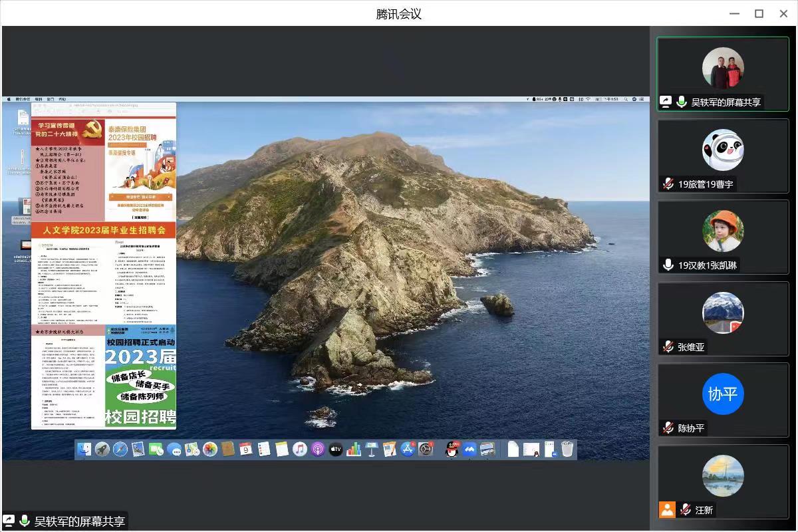Click the muted microphone icon for 张维亚

(x=668, y=347)
